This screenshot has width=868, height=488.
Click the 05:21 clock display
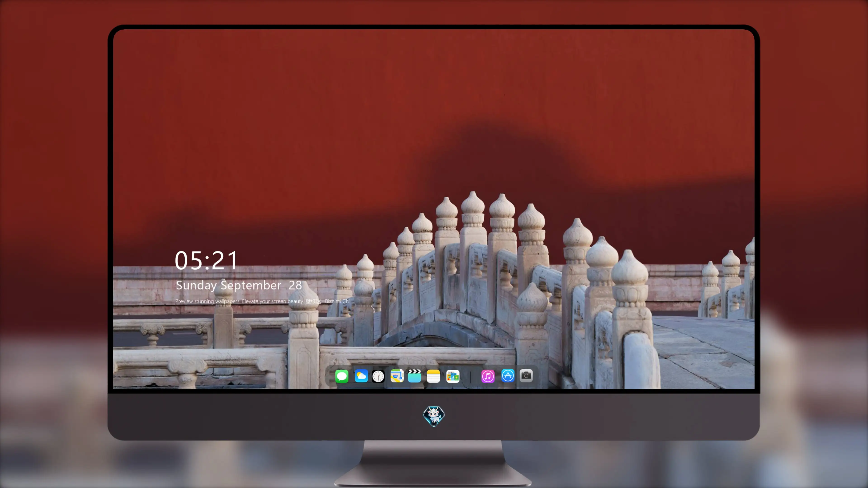coord(206,260)
